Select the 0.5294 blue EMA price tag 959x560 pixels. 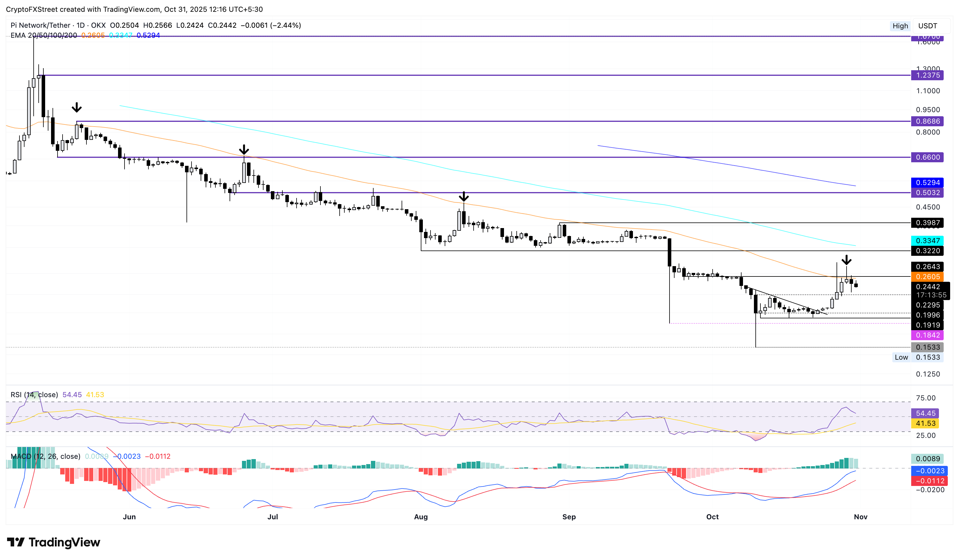pos(927,183)
